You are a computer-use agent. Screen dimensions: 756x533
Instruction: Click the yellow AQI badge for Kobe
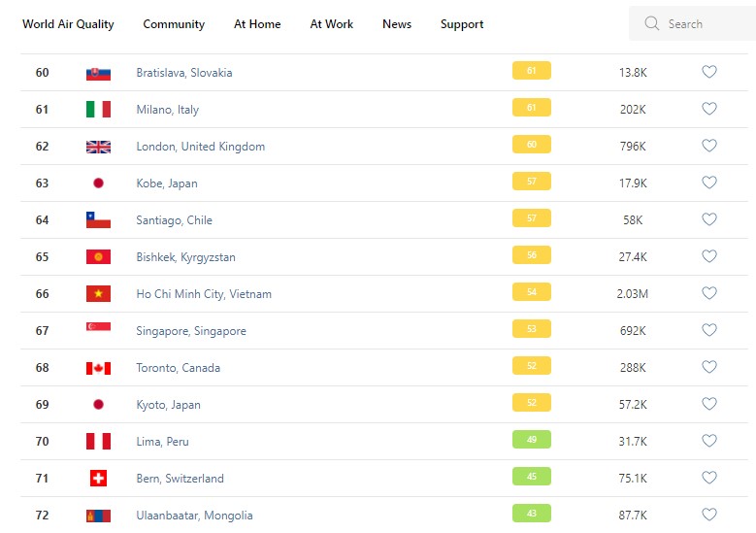[531, 181]
